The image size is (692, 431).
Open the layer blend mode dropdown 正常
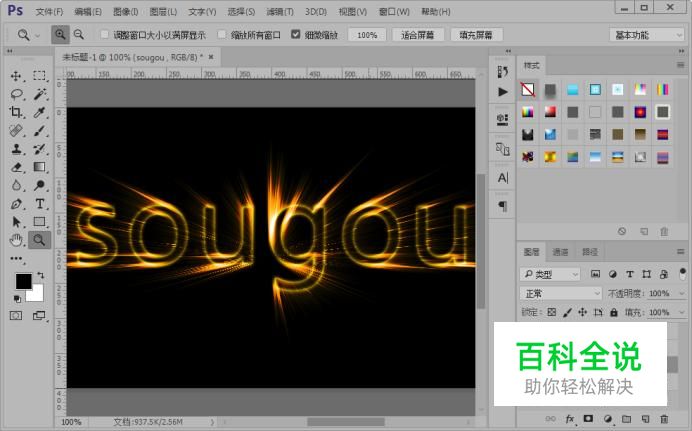[561, 293]
